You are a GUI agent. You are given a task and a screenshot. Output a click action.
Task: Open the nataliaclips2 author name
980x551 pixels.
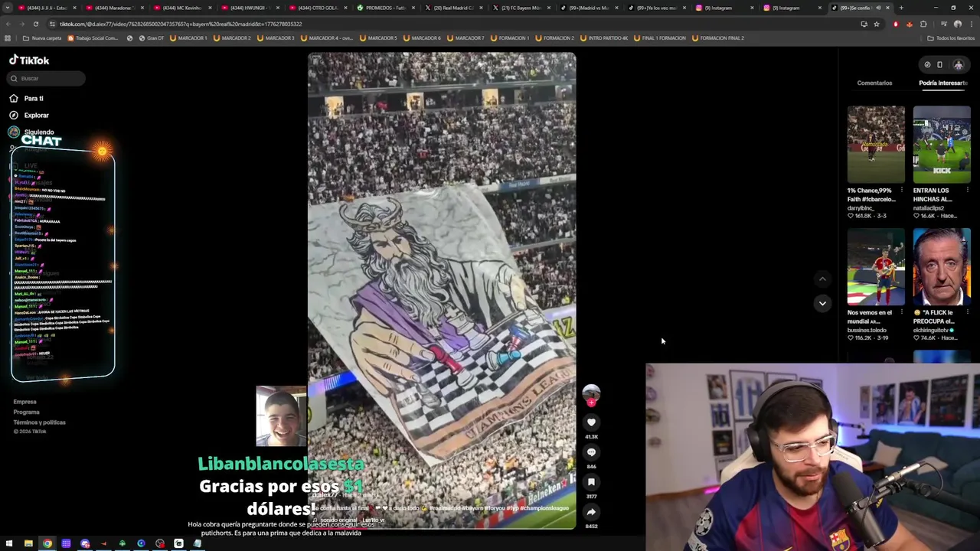click(x=928, y=208)
